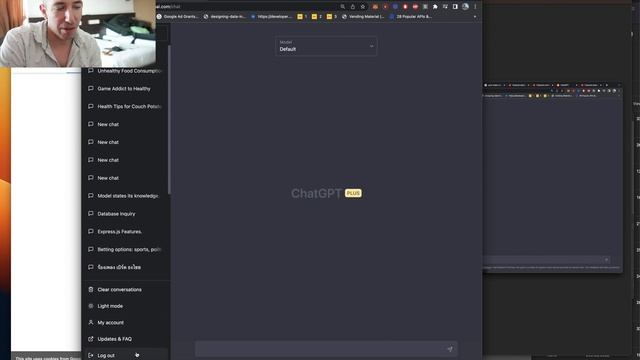The height and width of the screenshot is (360, 640).
Task: Click the magnifier zoom icon in address bar
Action: pyautogui.click(x=342, y=7)
